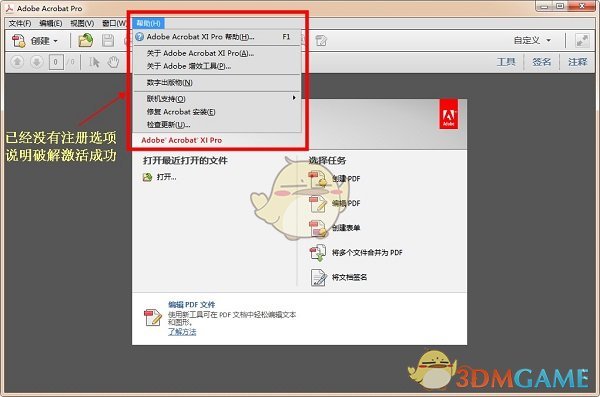Click the 创建表单 task icon
This screenshot has width=600, height=397.
pos(318,229)
